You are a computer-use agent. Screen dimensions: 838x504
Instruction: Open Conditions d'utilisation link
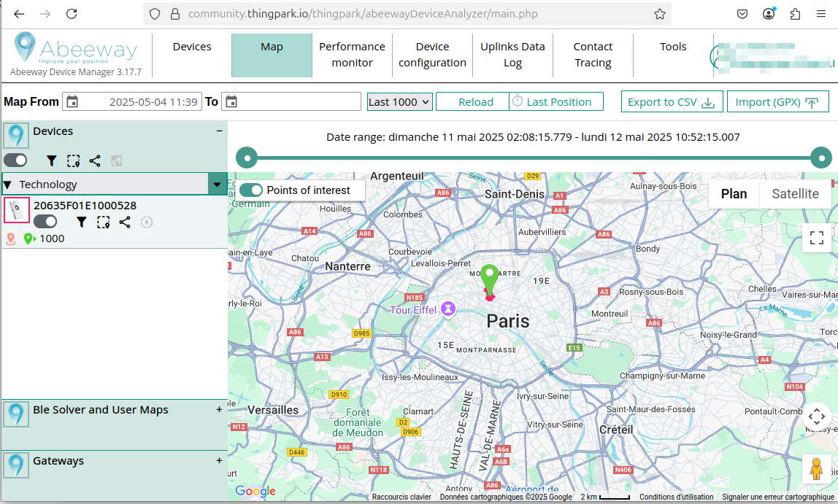click(676, 497)
